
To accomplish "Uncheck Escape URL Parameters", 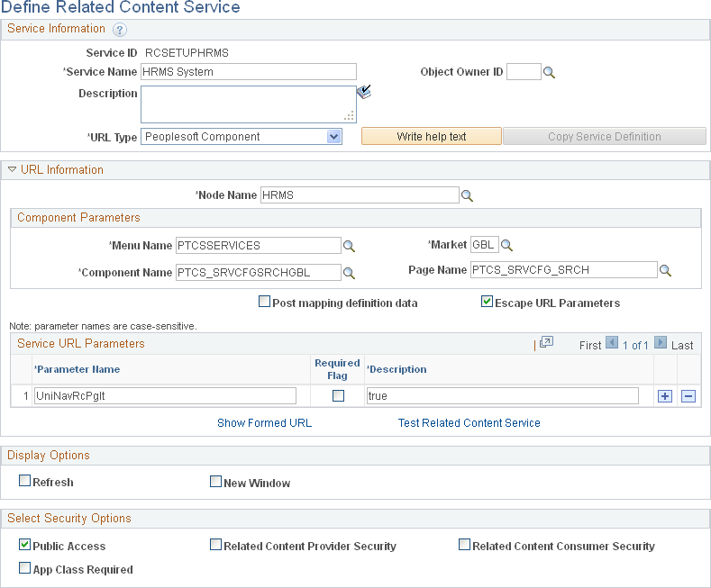I will (x=488, y=303).
